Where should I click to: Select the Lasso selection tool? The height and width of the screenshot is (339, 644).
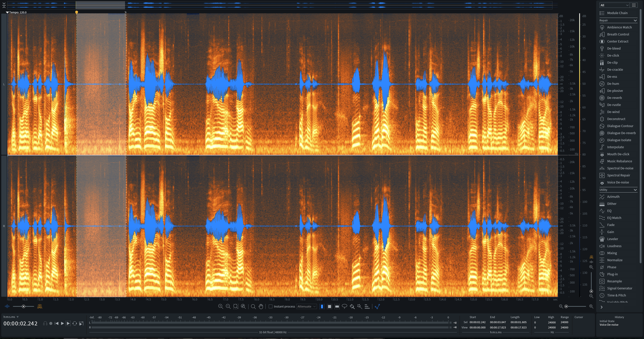pyautogui.click(x=345, y=307)
